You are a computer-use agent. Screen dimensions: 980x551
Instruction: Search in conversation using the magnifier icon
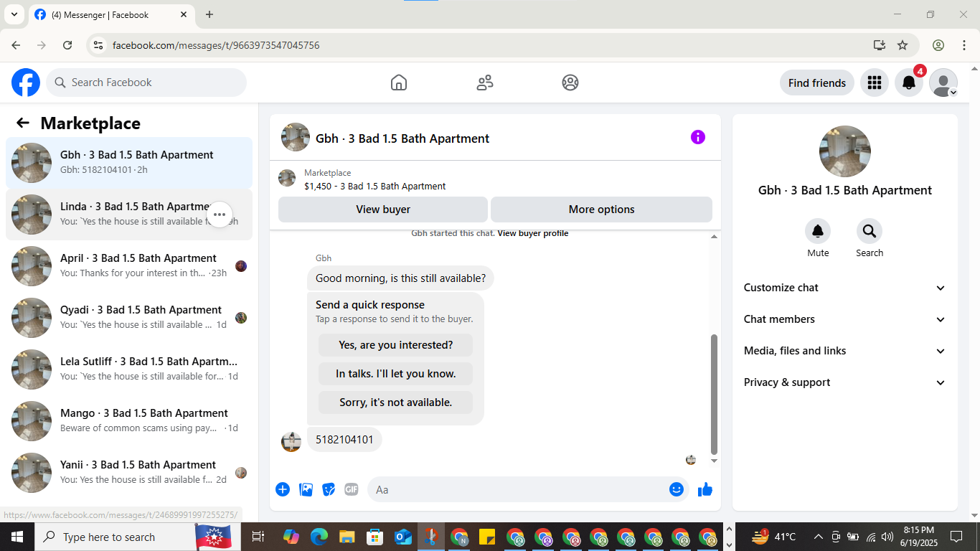click(870, 231)
